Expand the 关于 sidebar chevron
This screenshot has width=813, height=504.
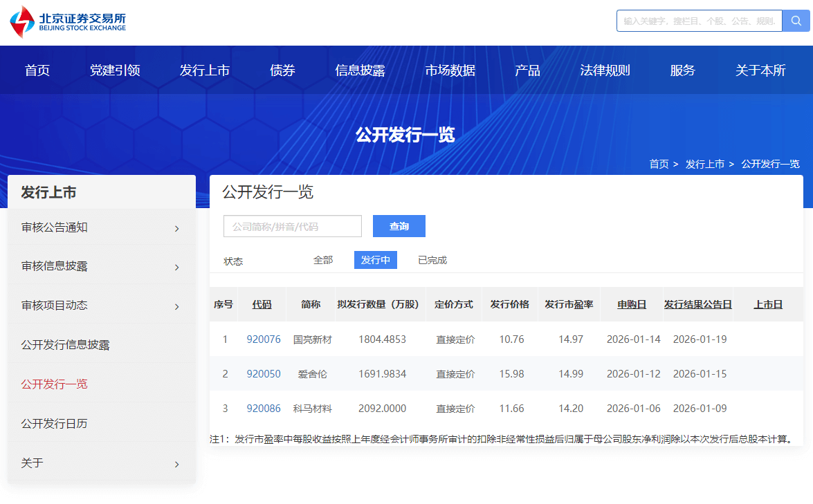pyautogui.click(x=177, y=464)
